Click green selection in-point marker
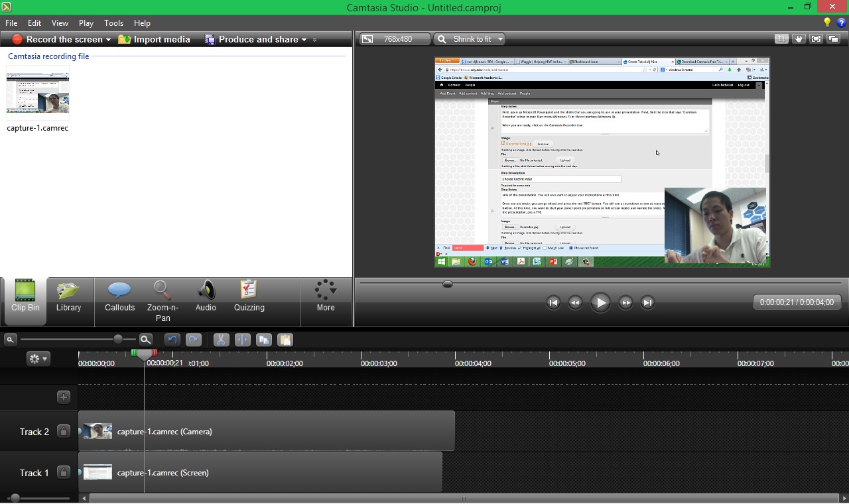The image size is (849, 504). (x=134, y=353)
